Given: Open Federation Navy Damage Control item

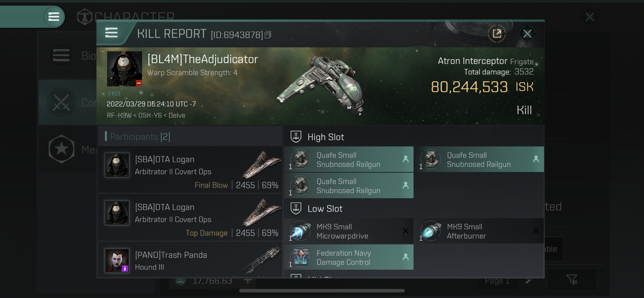Looking at the screenshot, I should [348, 257].
